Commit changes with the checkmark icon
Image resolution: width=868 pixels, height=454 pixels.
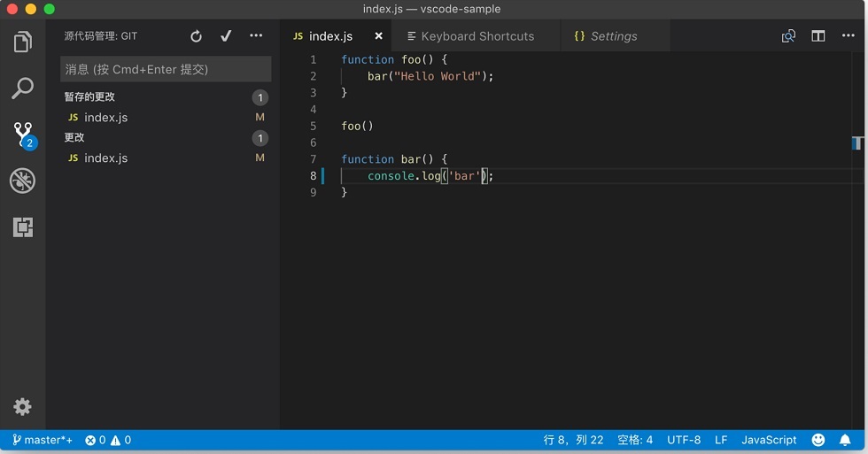point(226,36)
